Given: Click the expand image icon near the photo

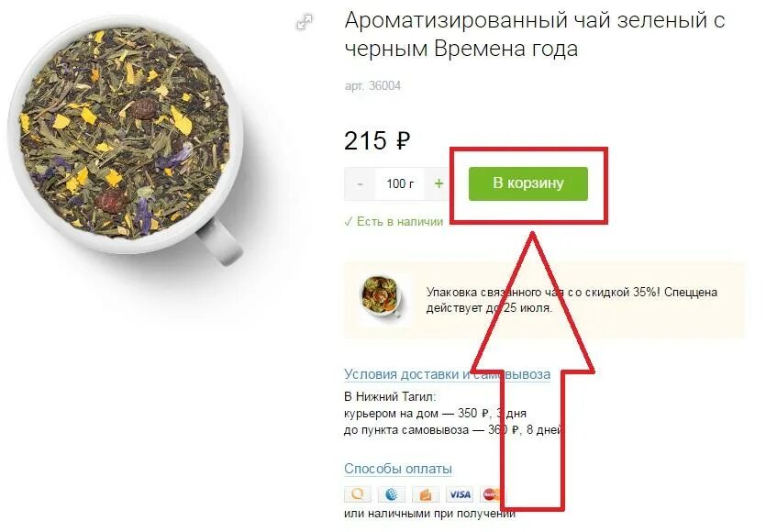Looking at the screenshot, I should click(305, 22).
